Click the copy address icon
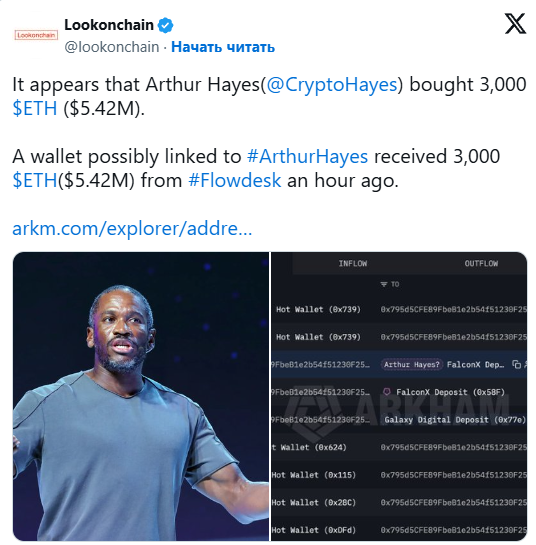Image resolution: width=536 pixels, height=545 pixels. pyautogui.click(x=517, y=365)
